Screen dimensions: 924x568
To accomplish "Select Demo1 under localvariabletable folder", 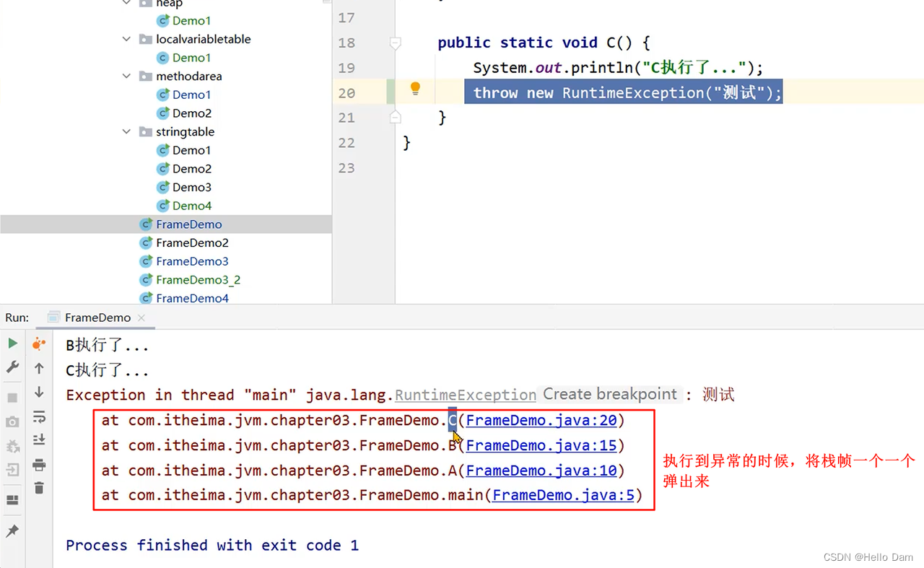I will [x=191, y=58].
